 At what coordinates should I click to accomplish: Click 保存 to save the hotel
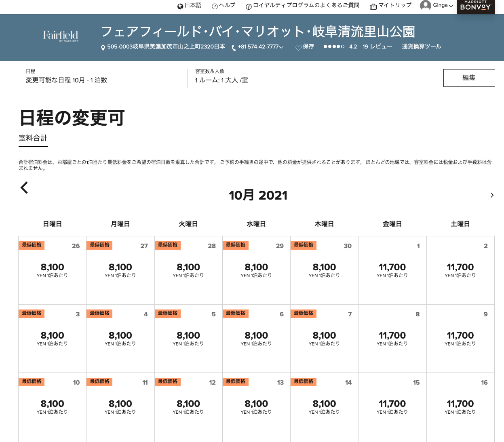(x=308, y=46)
